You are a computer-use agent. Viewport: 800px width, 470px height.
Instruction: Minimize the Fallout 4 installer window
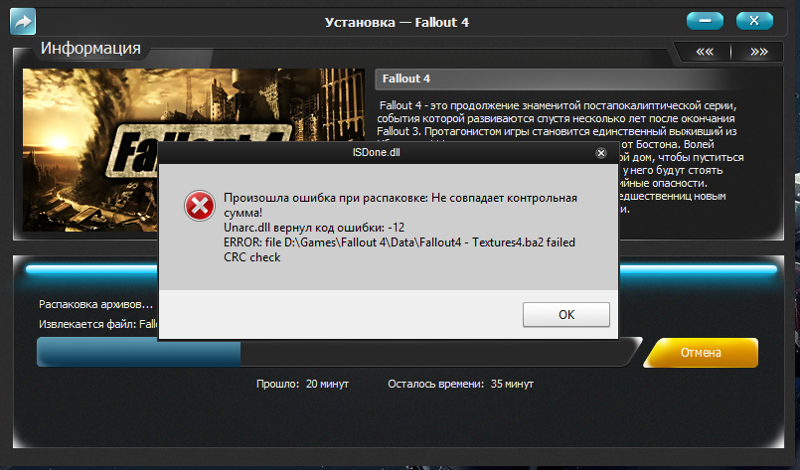click(705, 21)
